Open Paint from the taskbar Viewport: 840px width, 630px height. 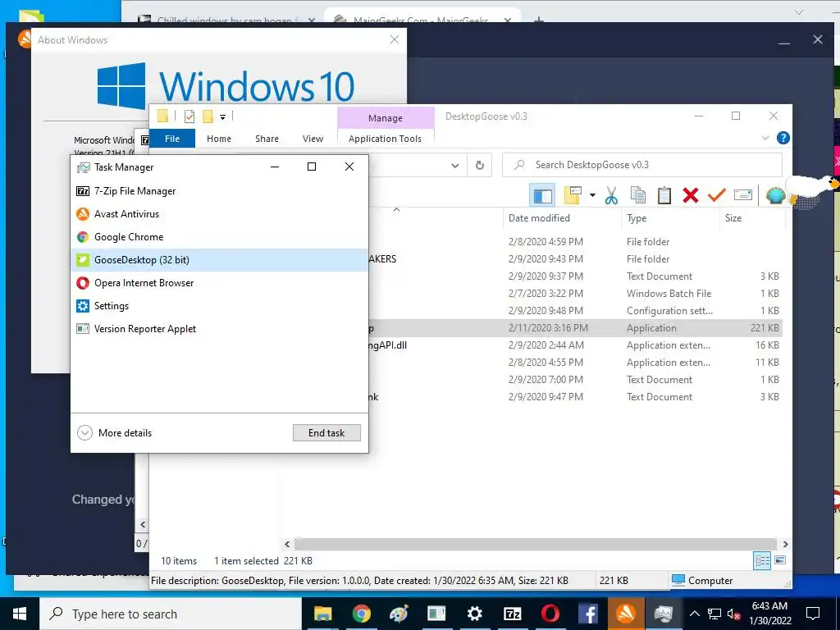[399, 614]
